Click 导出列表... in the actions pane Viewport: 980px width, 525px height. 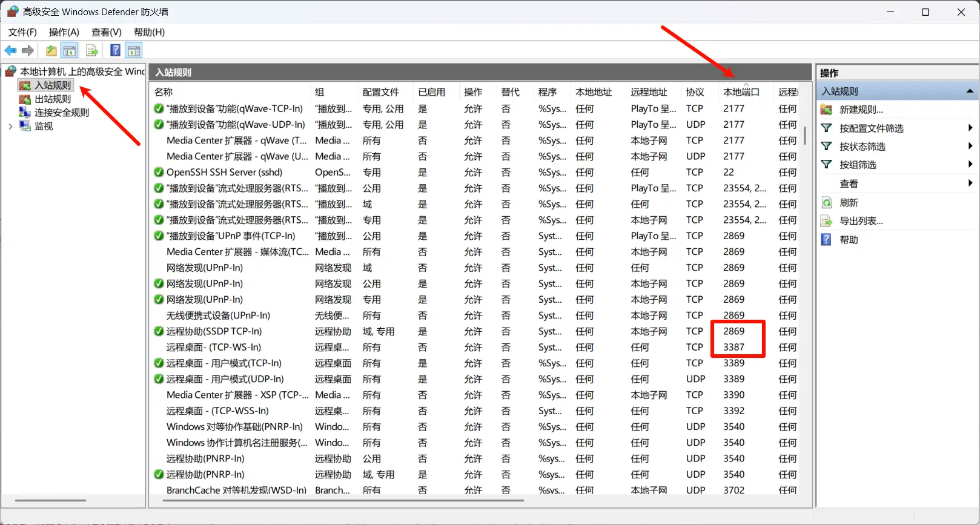(x=861, y=221)
